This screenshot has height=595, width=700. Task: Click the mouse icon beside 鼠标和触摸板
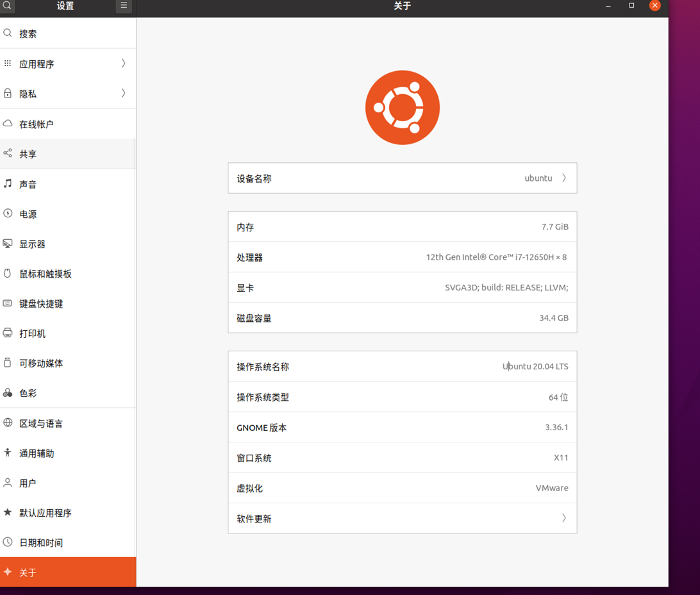8,273
